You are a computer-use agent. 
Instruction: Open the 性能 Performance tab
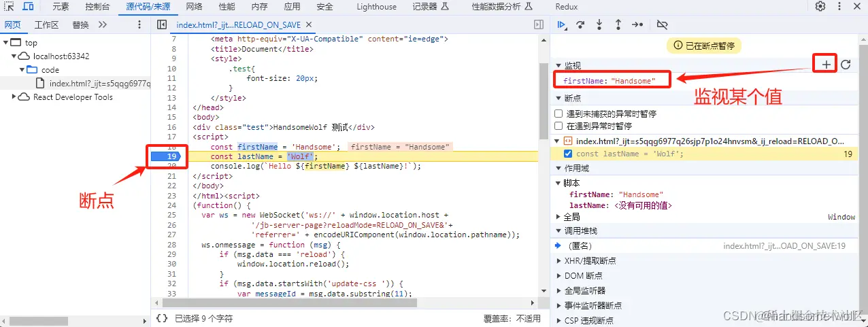click(x=227, y=7)
